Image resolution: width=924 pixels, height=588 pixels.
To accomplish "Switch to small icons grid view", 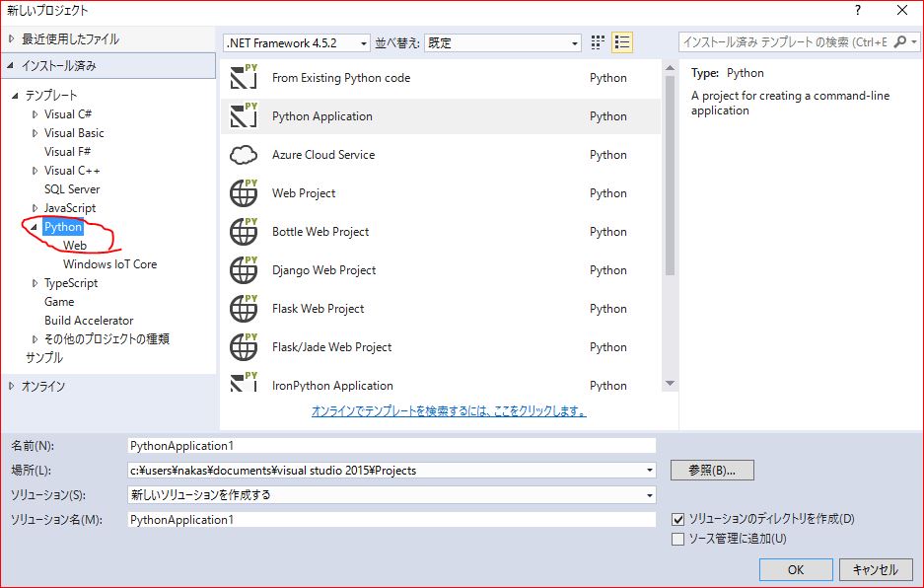I will (598, 42).
